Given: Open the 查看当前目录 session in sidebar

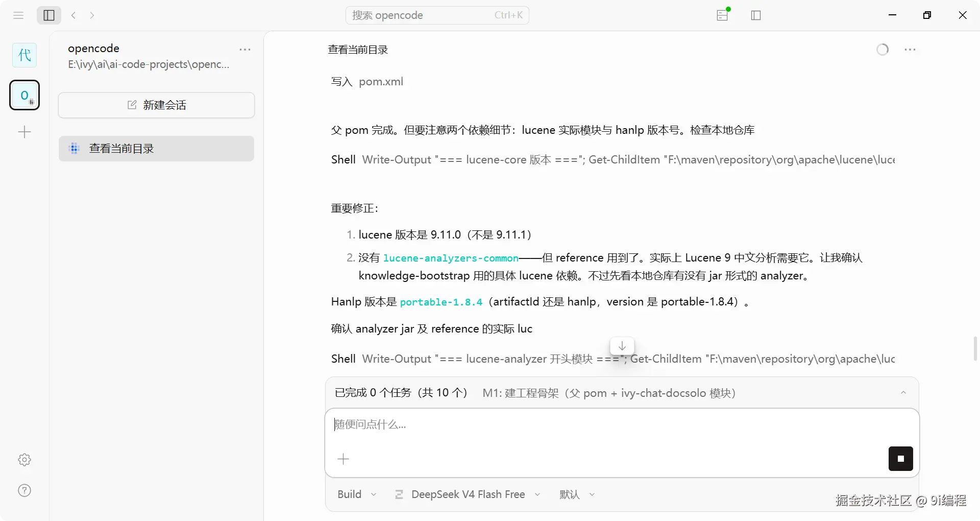Looking at the screenshot, I should [x=156, y=149].
